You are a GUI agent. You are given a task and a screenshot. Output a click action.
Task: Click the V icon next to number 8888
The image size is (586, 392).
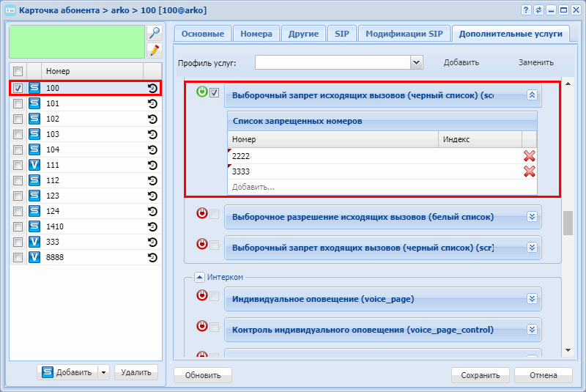coord(34,257)
